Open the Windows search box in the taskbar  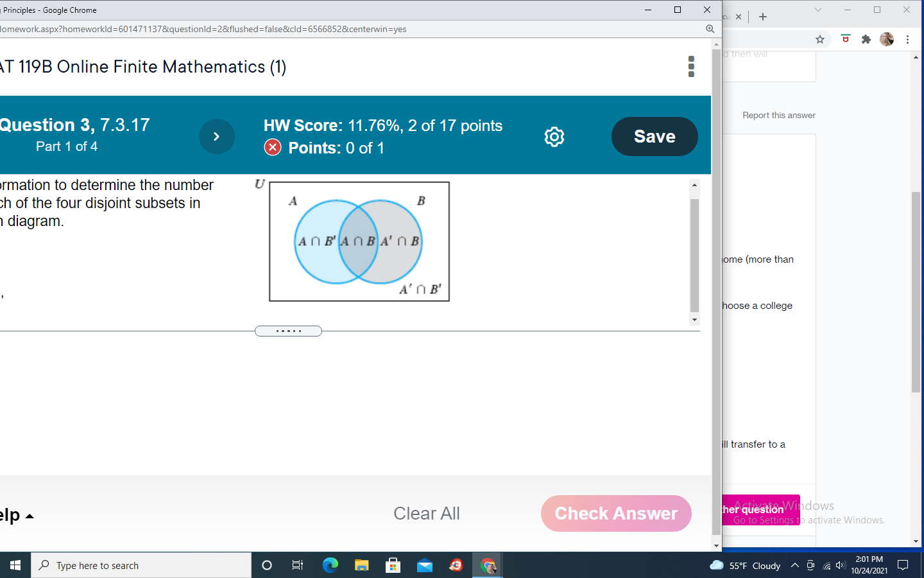141,565
